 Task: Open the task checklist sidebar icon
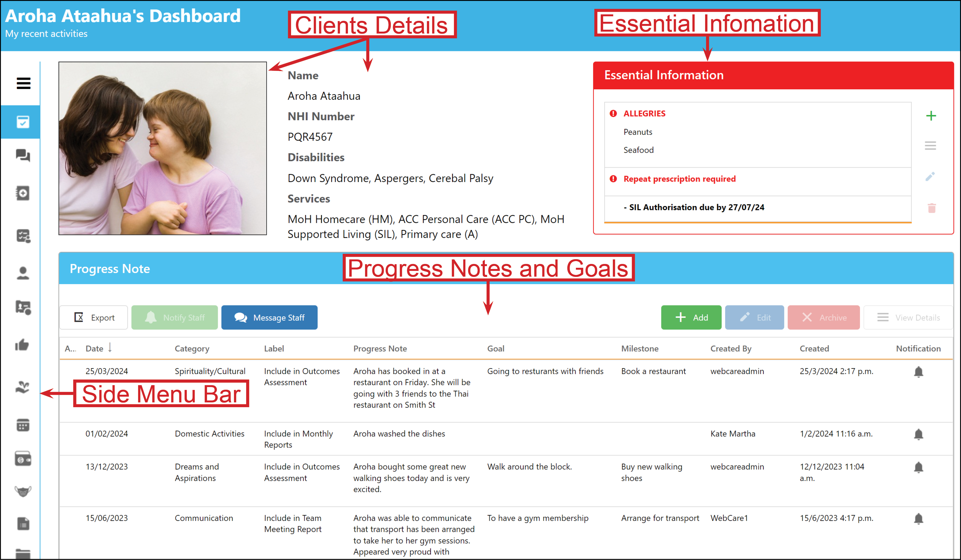tap(23, 236)
